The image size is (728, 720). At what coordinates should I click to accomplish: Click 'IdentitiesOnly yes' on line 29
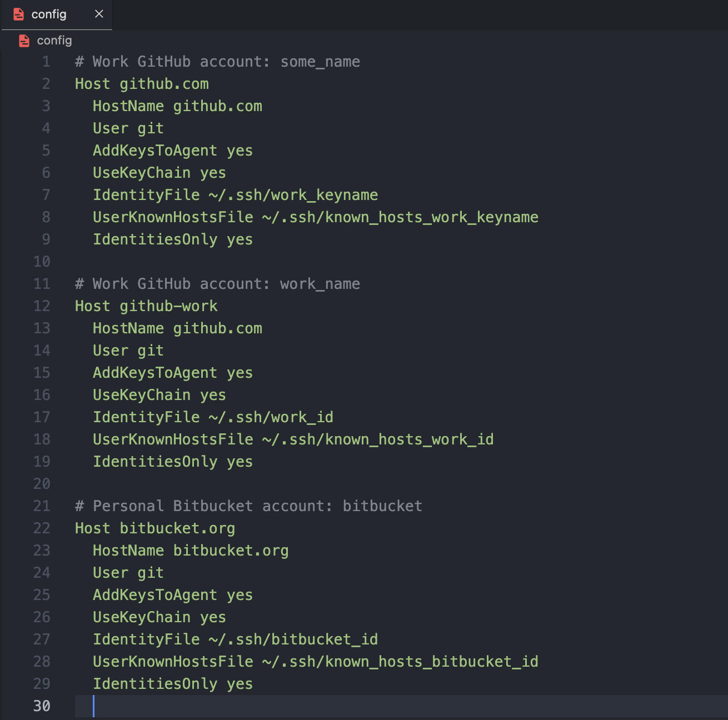pos(173,684)
